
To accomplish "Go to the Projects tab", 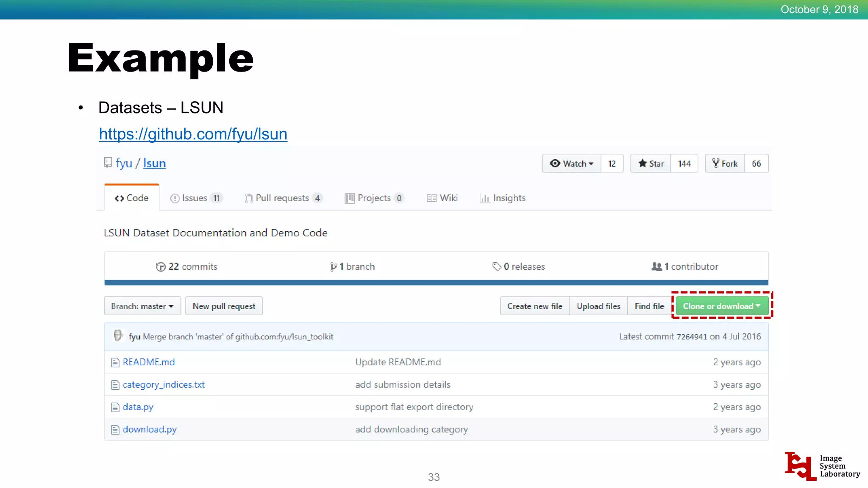I will tap(374, 198).
